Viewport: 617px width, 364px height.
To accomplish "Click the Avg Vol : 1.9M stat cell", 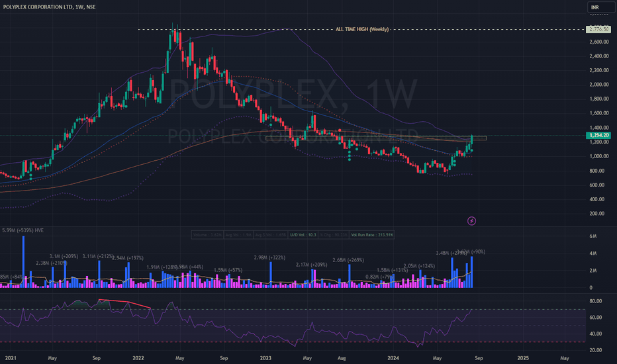I will [238, 235].
